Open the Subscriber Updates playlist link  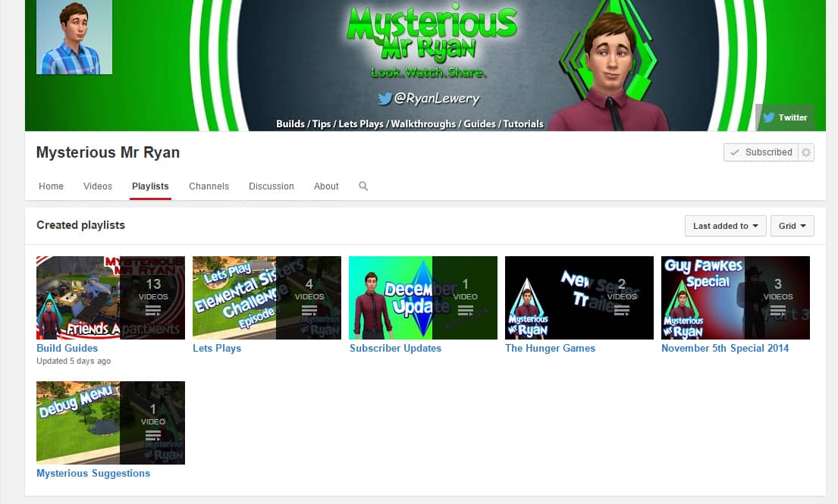[x=395, y=349]
